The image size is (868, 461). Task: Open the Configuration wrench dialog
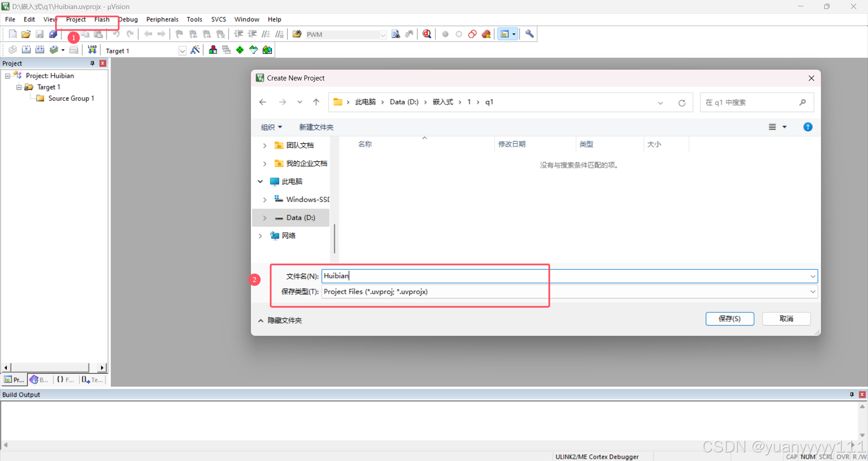tap(529, 34)
